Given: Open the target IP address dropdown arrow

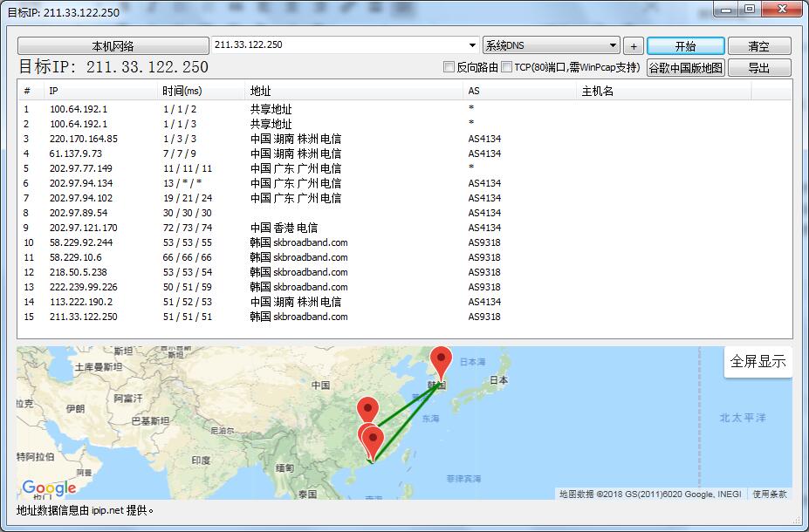Looking at the screenshot, I should click(x=472, y=45).
